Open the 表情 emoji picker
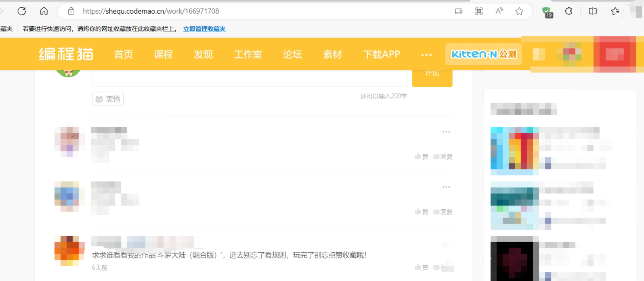Viewport: 644px width, 281px height. coord(108,99)
